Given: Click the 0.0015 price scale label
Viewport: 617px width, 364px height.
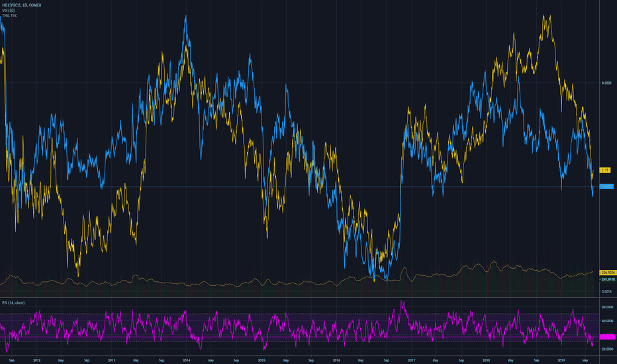Looking at the screenshot, I should click(x=606, y=292).
